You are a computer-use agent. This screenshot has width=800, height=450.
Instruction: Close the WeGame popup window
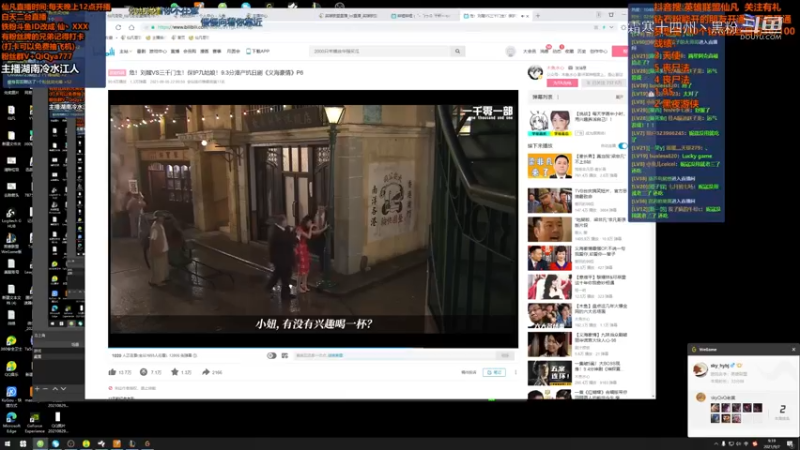pyautogui.click(x=793, y=349)
